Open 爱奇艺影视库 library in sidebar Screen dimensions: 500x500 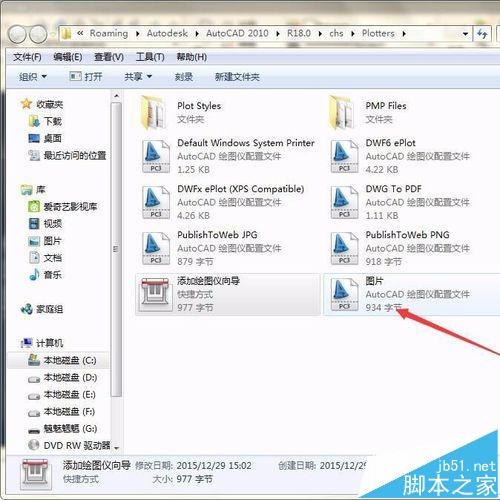pyautogui.click(x=63, y=207)
